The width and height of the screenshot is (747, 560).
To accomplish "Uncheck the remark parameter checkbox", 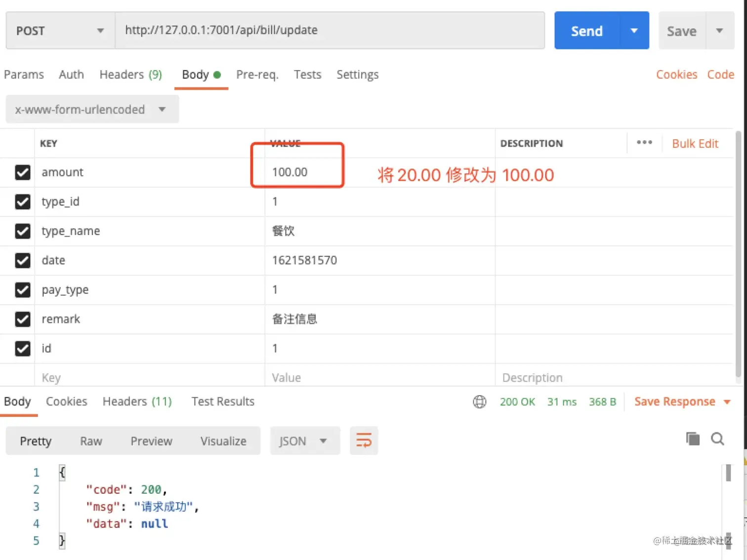I will click(23, 319).
